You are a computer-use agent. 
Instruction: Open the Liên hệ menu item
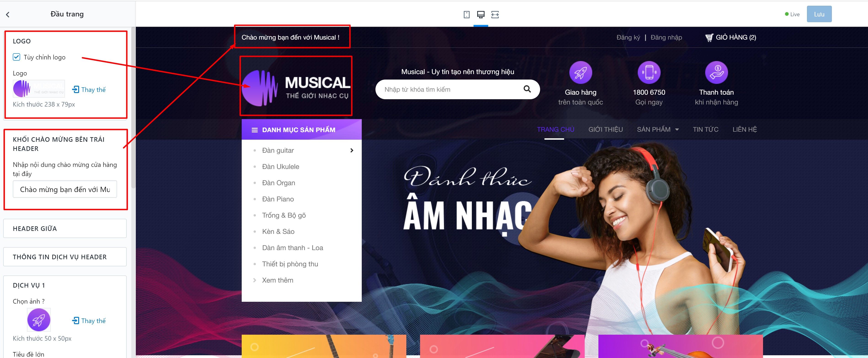point(744,130)
